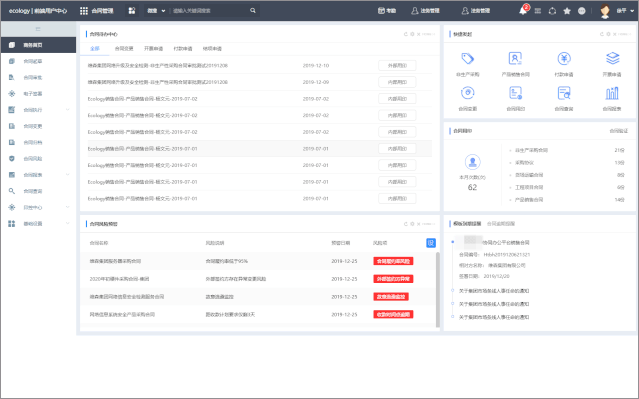Open the 考勤 calendar icon in the top bar
639x399 pixels.
381,11
